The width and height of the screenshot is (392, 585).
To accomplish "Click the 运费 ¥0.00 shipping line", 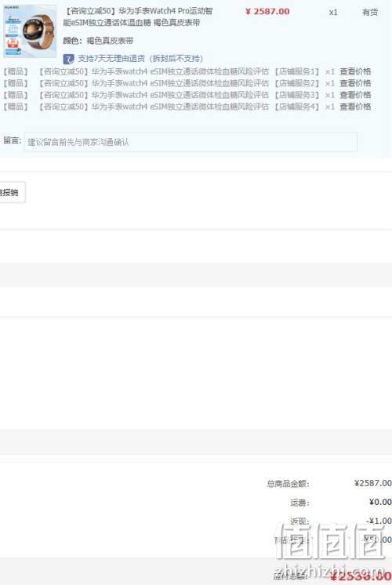I will [x=341, y=502].
